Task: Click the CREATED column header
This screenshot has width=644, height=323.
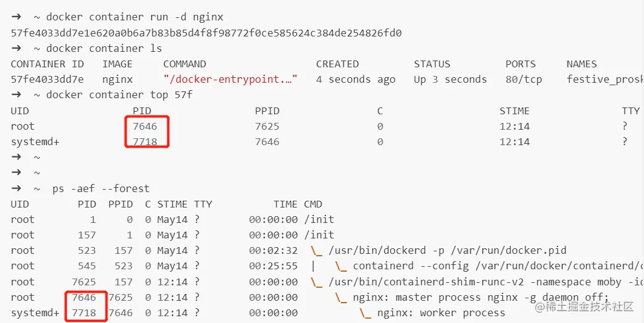Action: (x=337, y=64)
